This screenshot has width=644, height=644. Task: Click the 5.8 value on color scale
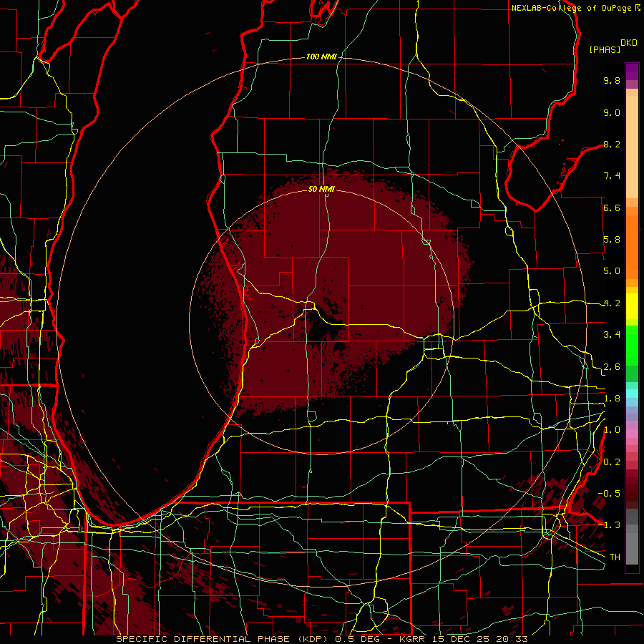pyautogui.click(x=612, y=240)
